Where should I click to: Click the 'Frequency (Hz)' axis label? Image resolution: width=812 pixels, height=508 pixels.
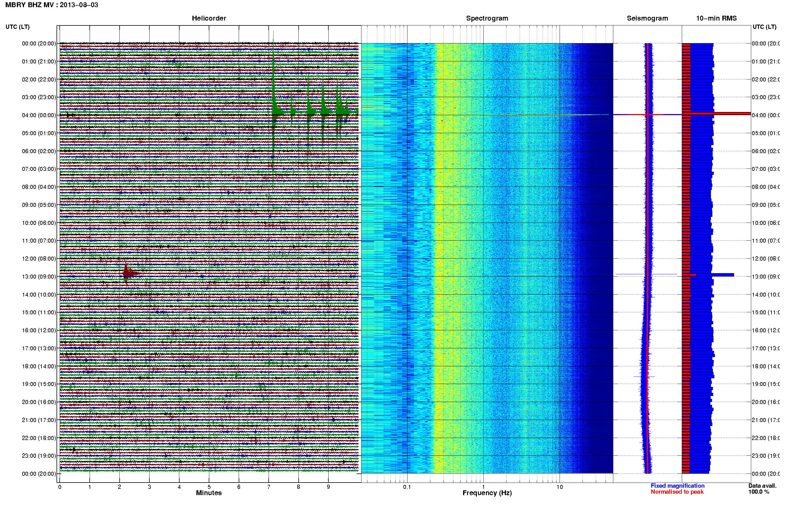coord(487,493)
